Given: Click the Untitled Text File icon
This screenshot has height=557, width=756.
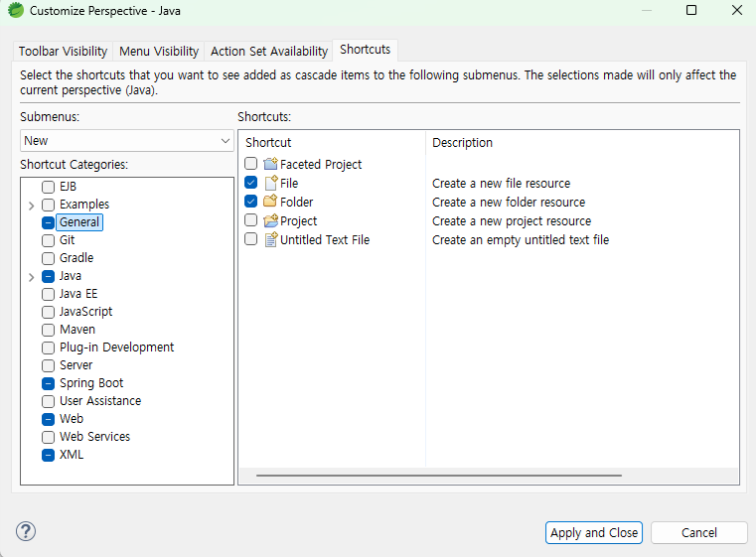Looking at the screenshot, I should click(x=271, y=239).
